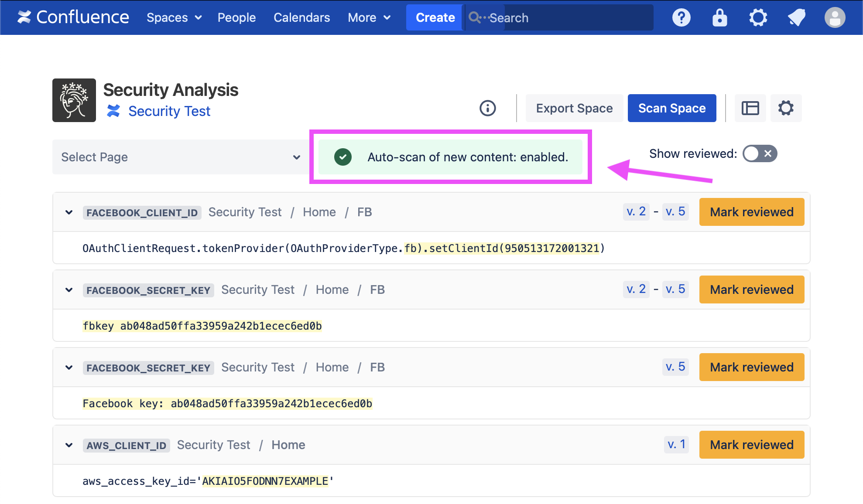863x504 pixels.
Task: Collapse the FACEBOOK_CLIENT_ID finding
Action: coord(69,212)
